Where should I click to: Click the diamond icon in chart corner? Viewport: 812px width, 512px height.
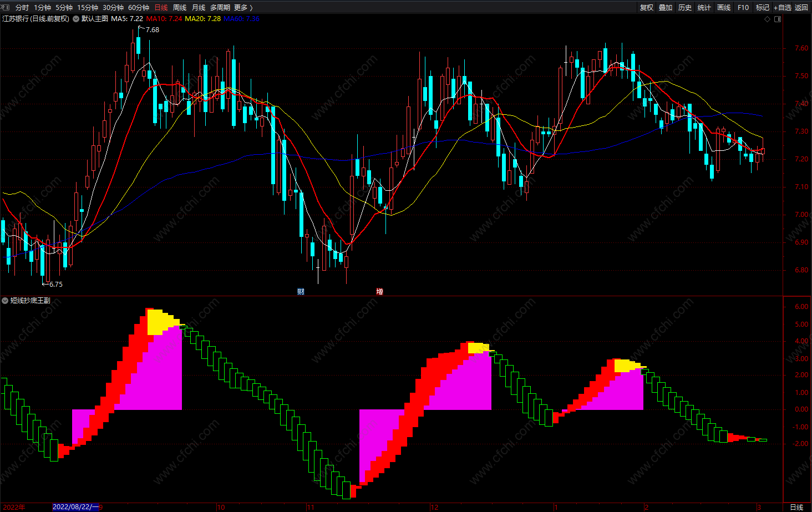(768, 19)
